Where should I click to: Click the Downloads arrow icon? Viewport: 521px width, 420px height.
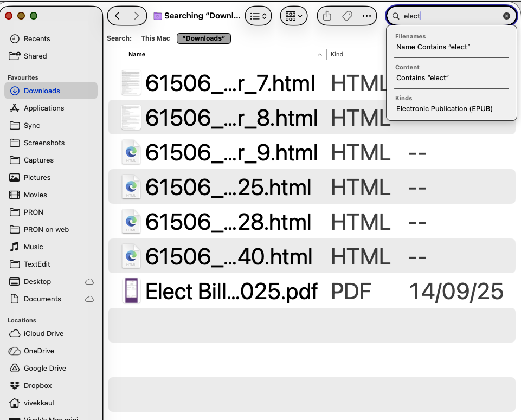tap(15, 91)
